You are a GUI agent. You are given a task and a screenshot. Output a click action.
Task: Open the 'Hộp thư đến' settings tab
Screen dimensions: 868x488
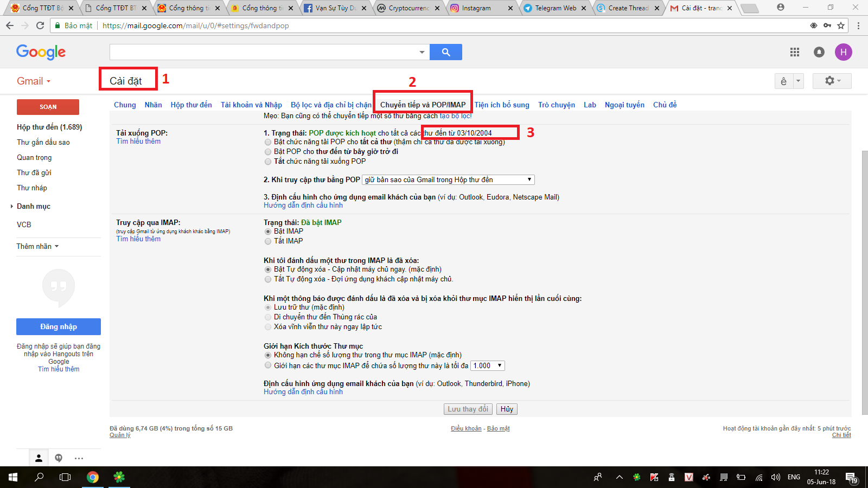coord(192,105)
